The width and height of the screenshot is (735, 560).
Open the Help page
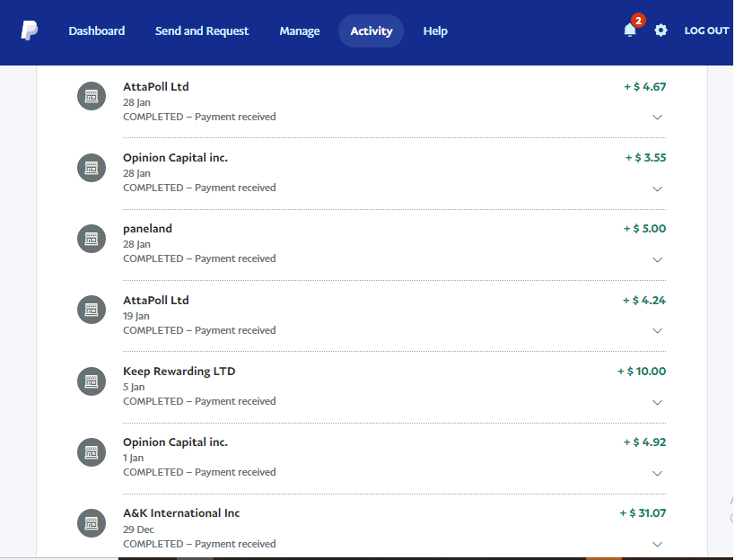(435, 31)
